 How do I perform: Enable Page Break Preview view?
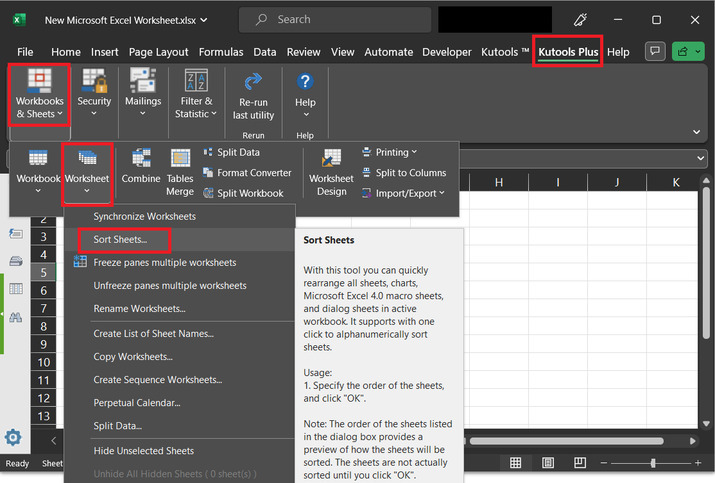(x=580, y=463)
